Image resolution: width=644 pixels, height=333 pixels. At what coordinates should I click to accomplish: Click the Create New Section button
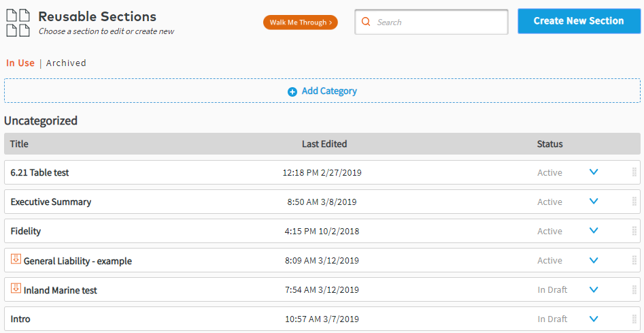(x=578, y=21)
